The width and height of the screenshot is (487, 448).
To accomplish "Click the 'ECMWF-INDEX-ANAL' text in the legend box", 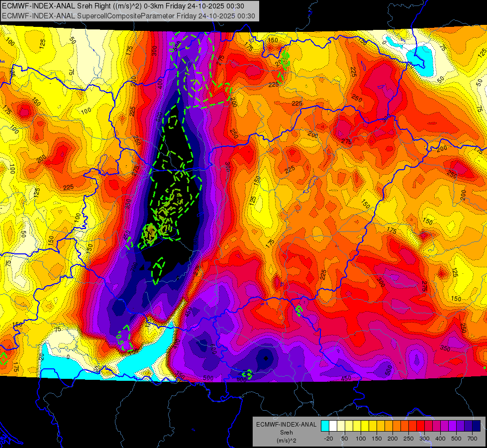I will coord(286,425).
